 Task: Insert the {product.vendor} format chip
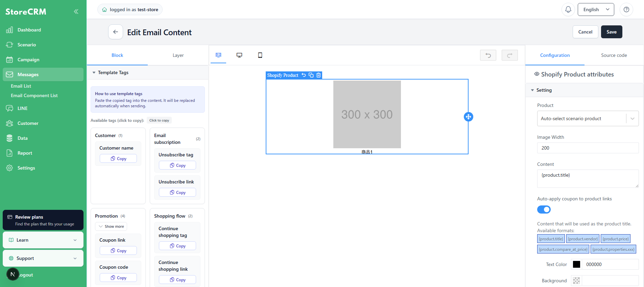(x=583, y=239)
